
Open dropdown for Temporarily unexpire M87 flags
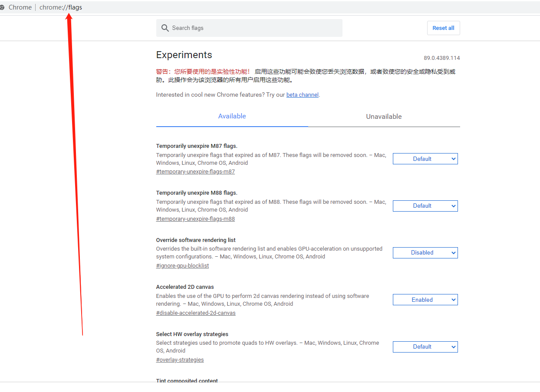pyautogui.click(x=425, y=159)
